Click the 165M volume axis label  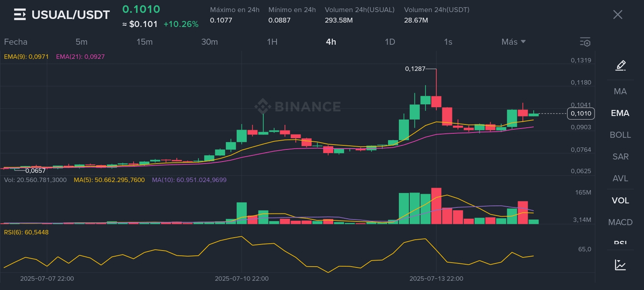click(x=583, y=193)
